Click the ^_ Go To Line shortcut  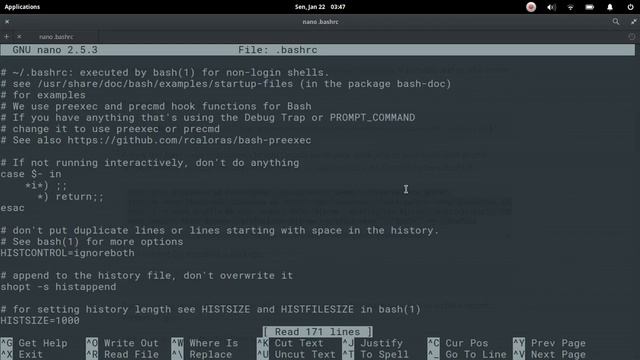tap(467, 355)
